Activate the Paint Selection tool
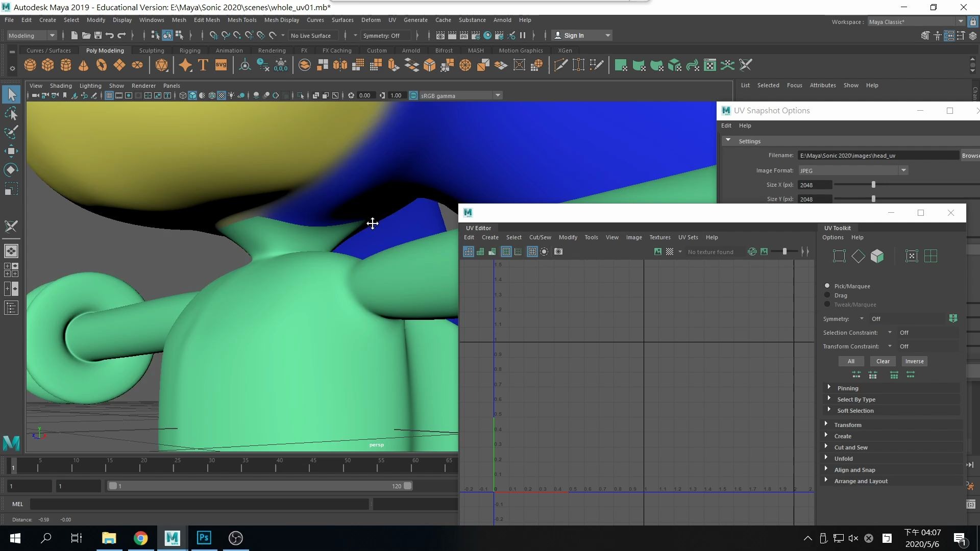 coord(11,132)
